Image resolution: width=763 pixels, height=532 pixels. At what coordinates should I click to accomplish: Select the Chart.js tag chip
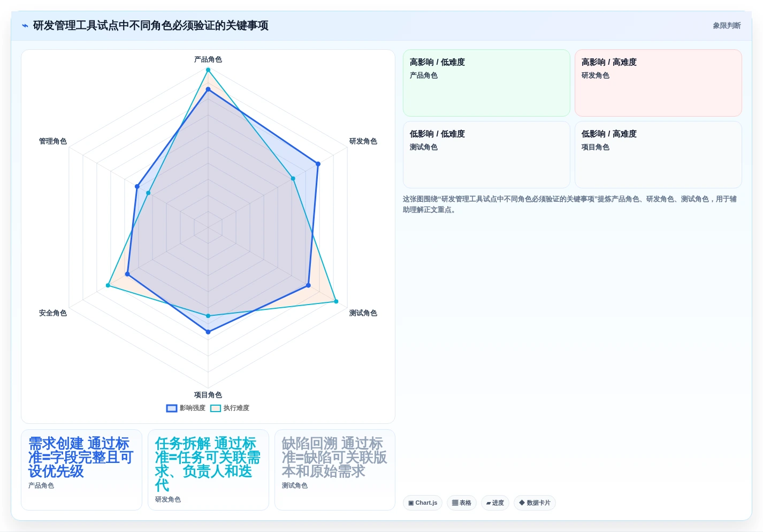[x=423, y=503]
